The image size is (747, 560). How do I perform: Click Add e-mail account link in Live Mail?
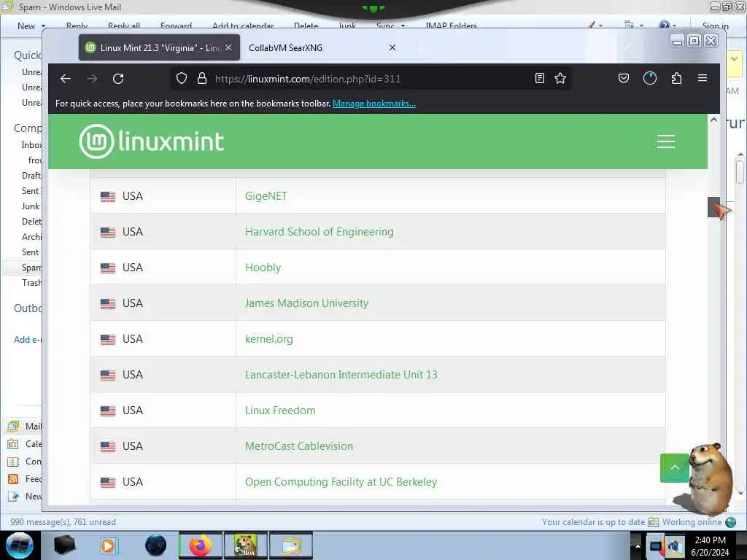[28, 340]
